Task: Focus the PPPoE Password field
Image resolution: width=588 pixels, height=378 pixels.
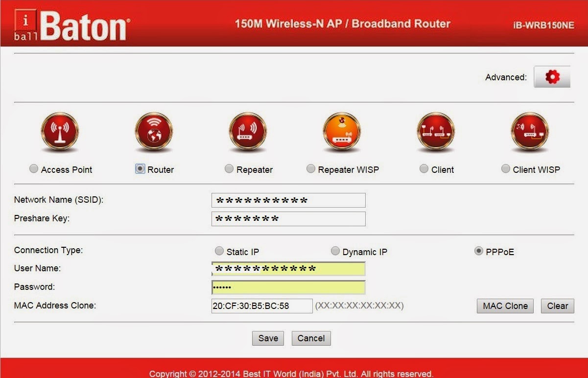Action: tap(288, 287)
